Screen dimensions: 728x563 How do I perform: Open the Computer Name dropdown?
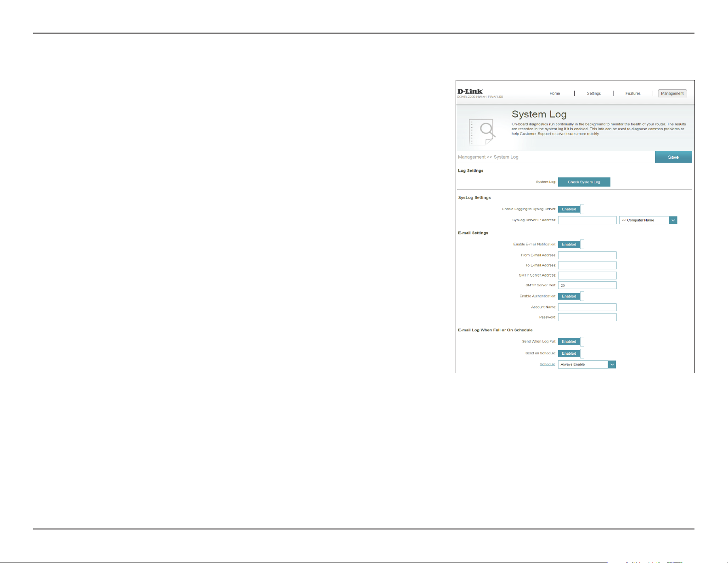coord(648,220)
